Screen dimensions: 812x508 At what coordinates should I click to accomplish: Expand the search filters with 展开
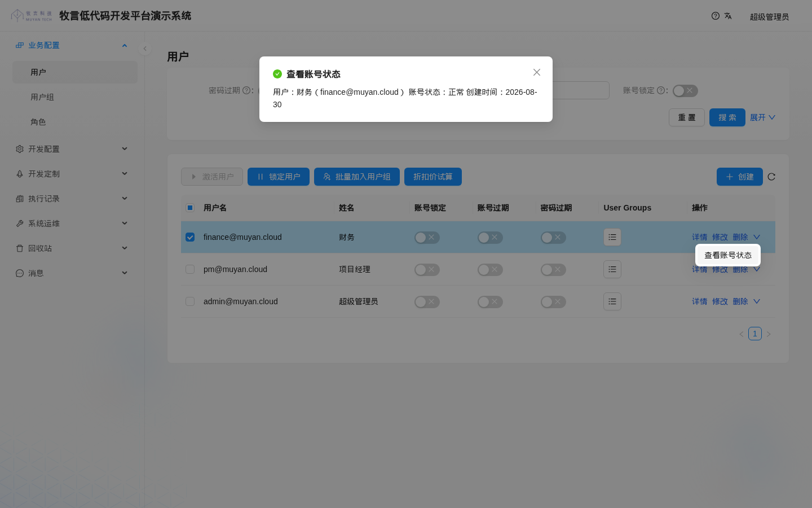pos(762,117)
